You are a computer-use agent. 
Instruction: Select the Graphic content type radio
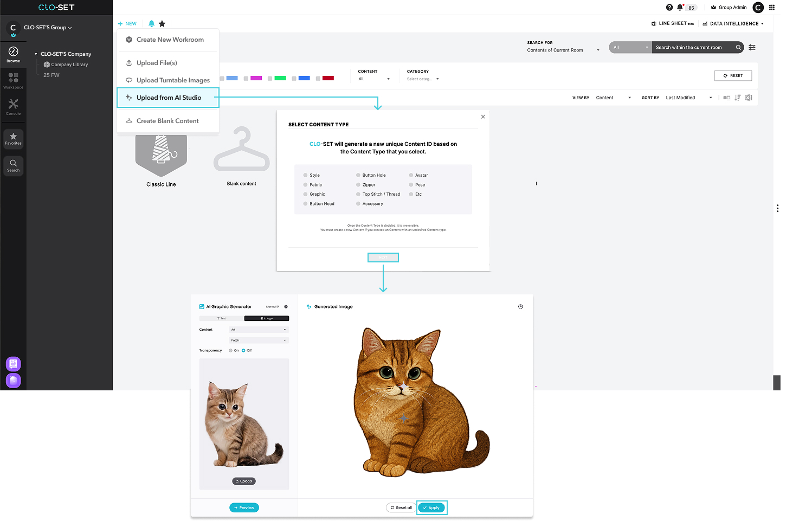point(305,194)
